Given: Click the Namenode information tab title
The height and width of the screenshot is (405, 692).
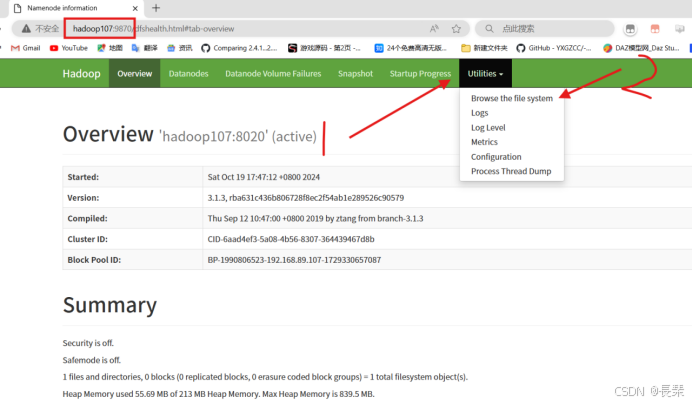Looking at the screenshot, I should pyautogui.click(x=62, y=8).
